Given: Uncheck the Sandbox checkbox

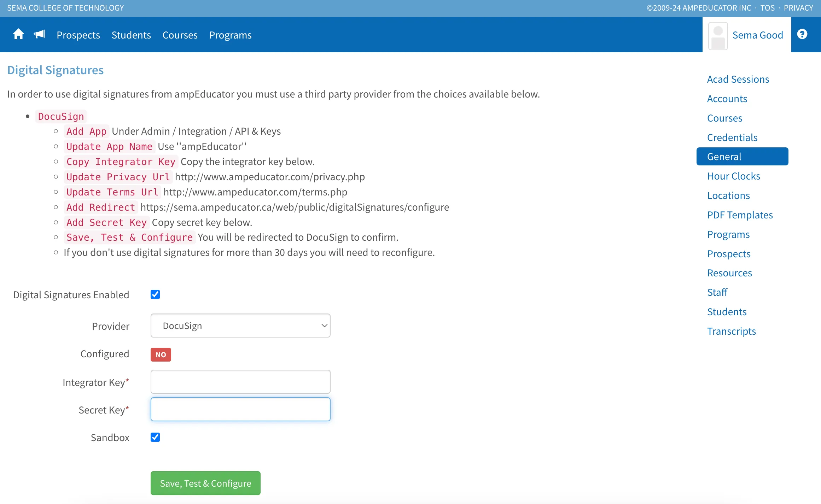Looking at the screenshot, I should 155,437.
